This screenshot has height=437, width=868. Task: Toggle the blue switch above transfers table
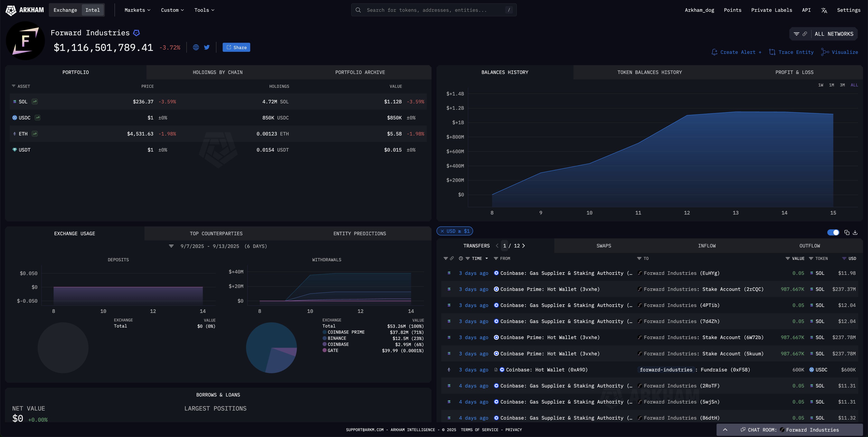coord(833,232)
